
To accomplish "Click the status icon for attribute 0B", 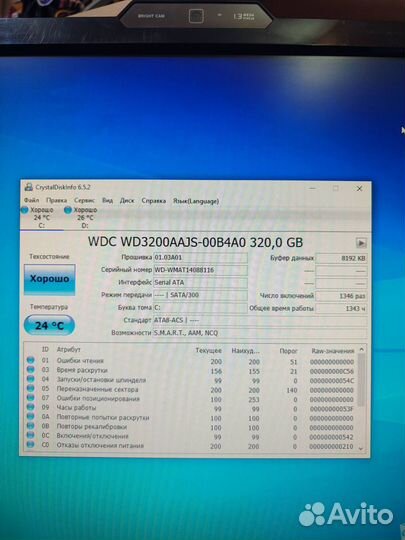I will [31, 426].
